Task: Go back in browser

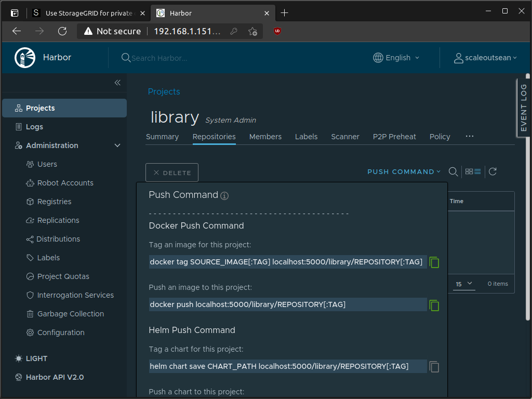Action: tap(17, 31)
